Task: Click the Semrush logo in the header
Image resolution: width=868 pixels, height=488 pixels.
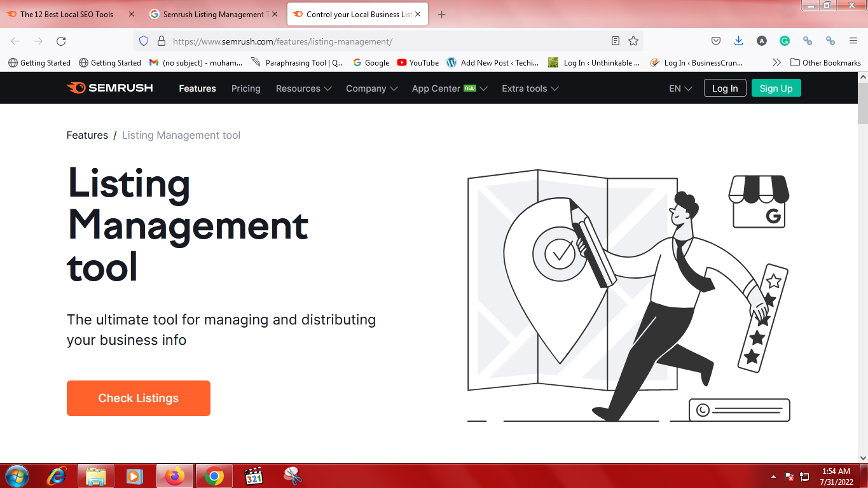Action: click(x=109, y=88)
